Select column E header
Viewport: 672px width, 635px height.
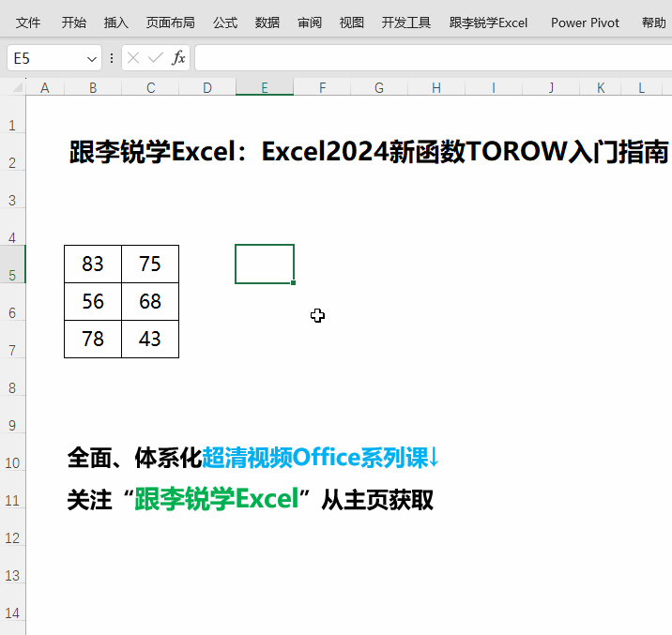point(265,88)
